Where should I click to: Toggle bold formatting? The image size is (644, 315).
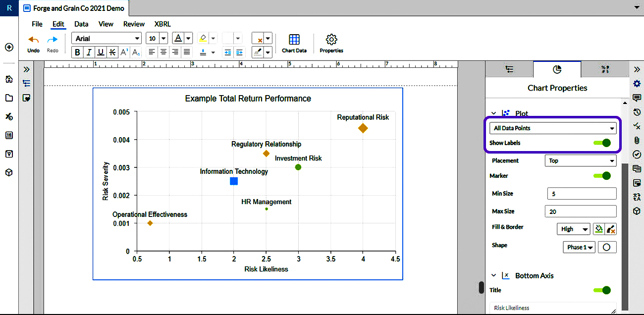pyautogui.click(x=77, y=52)
